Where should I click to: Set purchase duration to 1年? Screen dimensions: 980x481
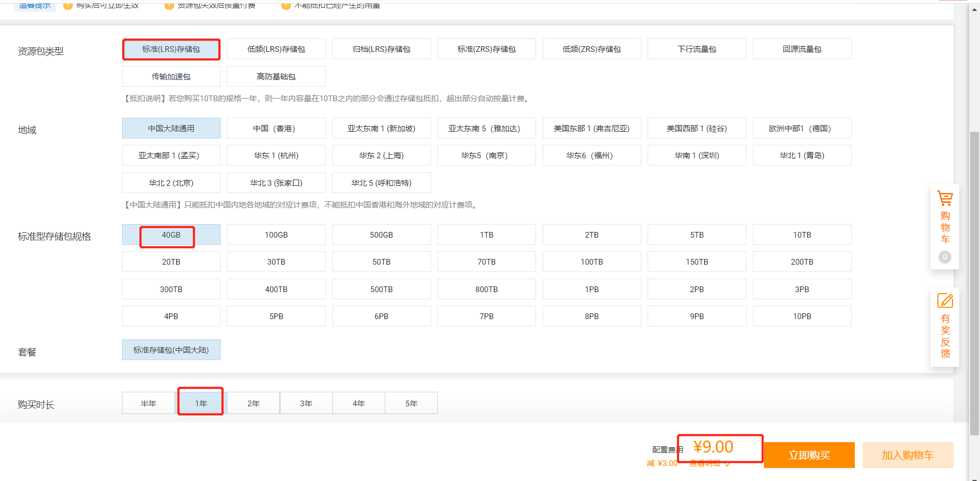click(201, 403)
